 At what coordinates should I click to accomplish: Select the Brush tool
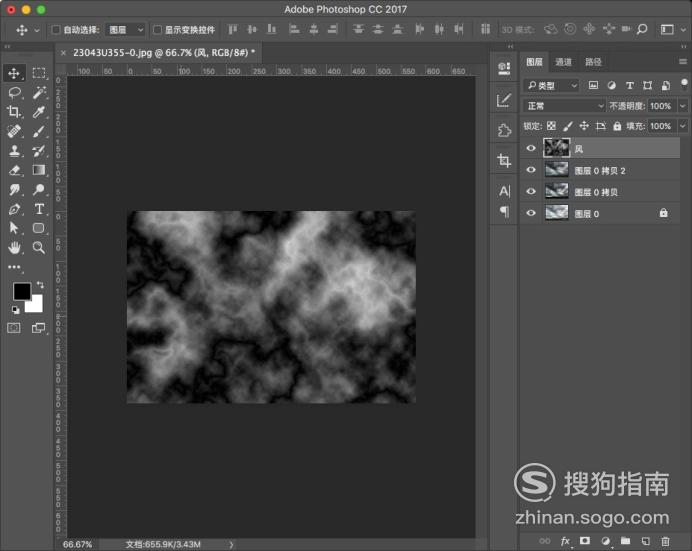39,131
